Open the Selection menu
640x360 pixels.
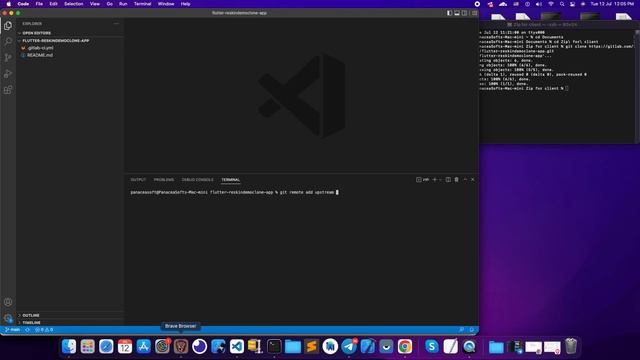click(73, 4)
